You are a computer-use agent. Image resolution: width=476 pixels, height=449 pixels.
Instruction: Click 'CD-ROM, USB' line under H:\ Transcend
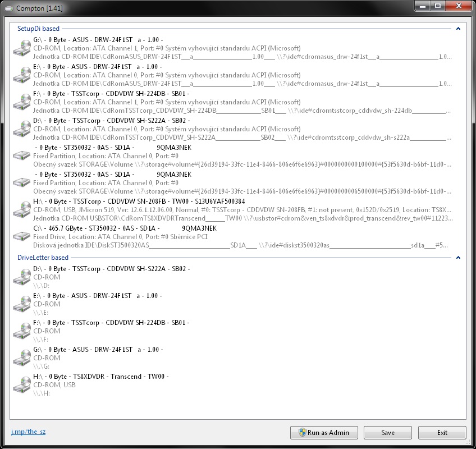[x=54, y=385]
